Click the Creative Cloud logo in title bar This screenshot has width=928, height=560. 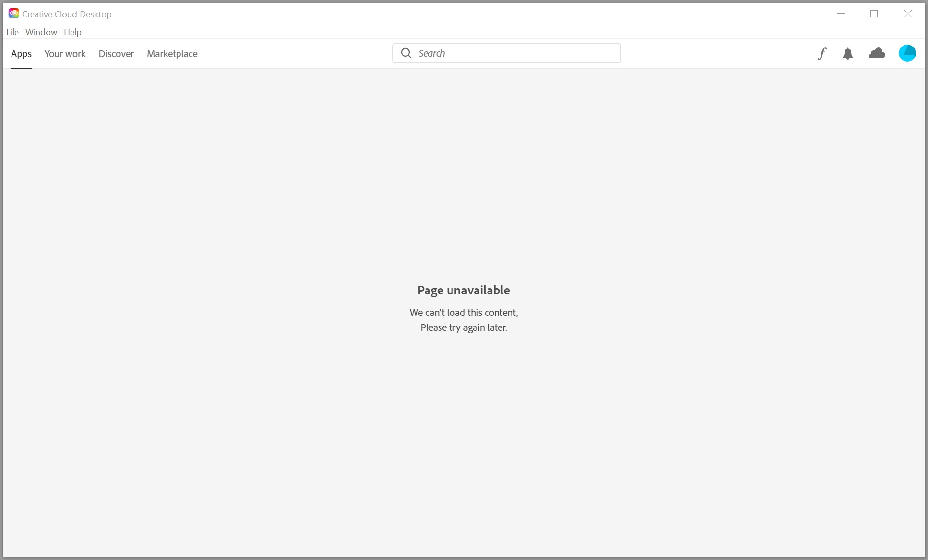(x=13, y=14)
